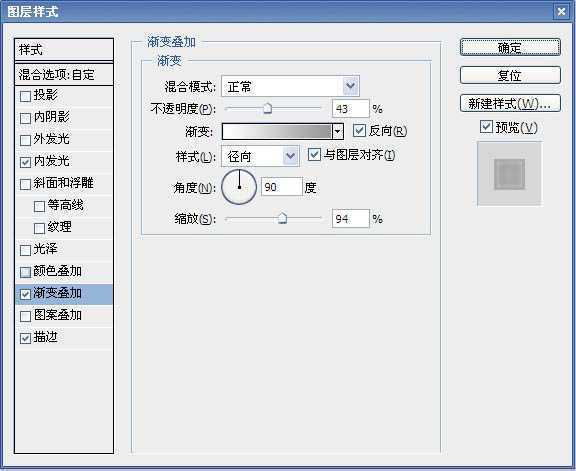Toggle the 反向 reverse checkbox
This screenshot has width=576, height=471.
(359, 130)
